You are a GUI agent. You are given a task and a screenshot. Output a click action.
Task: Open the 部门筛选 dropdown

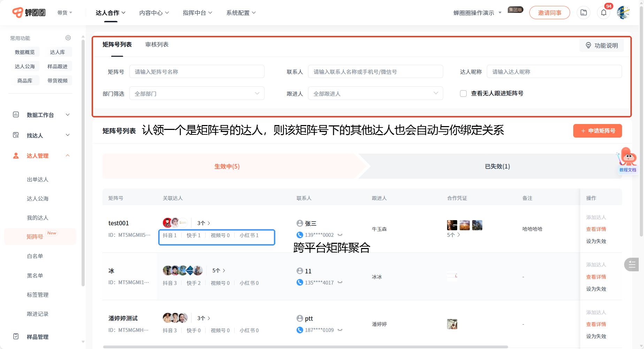click(197, 94)
